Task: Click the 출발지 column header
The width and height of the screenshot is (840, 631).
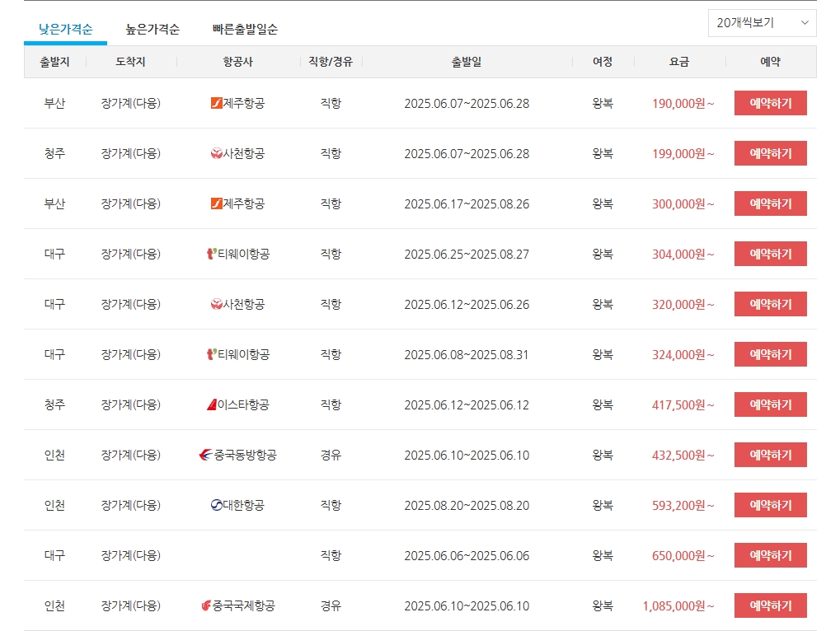Action: (x=54, y=62)
